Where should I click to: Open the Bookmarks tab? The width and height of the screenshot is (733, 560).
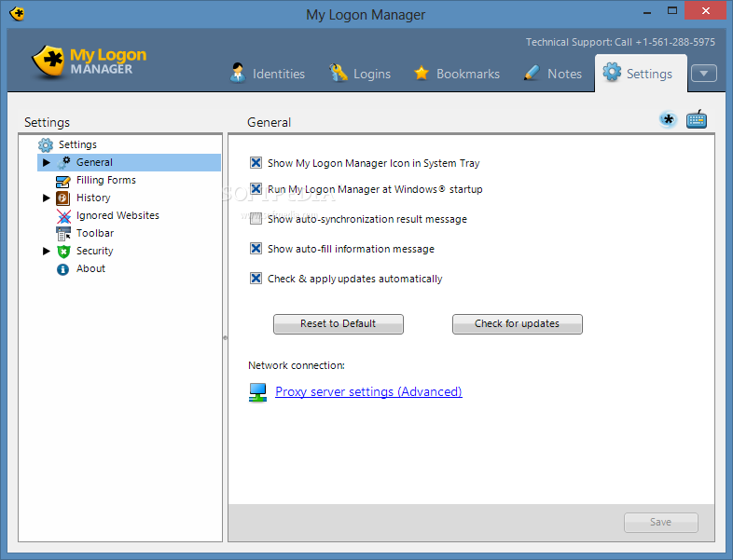(457, 74)
